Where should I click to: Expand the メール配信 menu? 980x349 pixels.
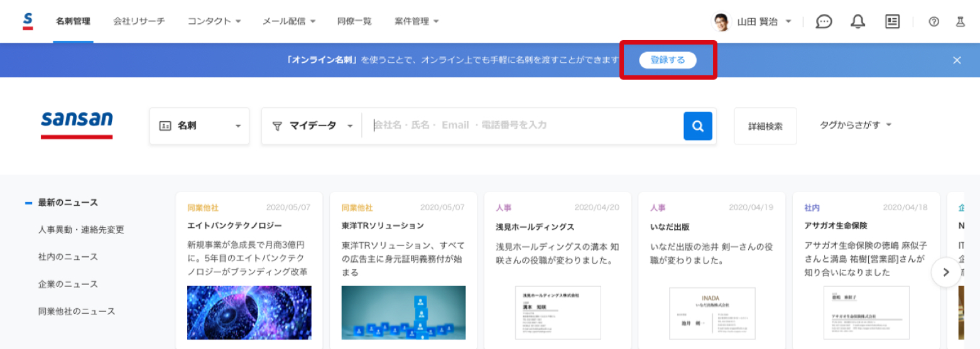pos(289,21)
